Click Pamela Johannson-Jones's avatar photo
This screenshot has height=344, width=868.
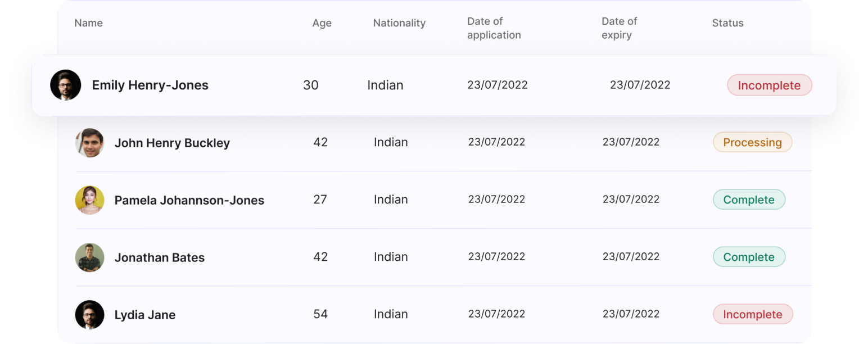tap(90, 200)
